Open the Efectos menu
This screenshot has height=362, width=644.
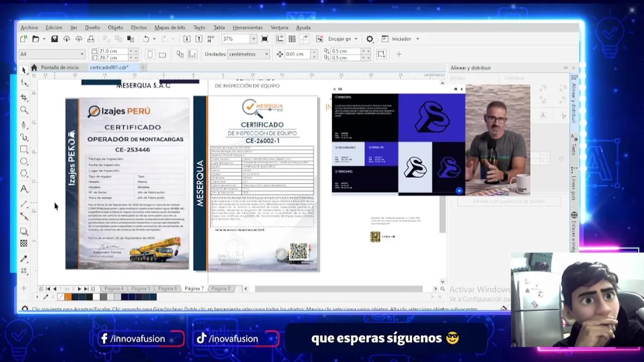139,28
